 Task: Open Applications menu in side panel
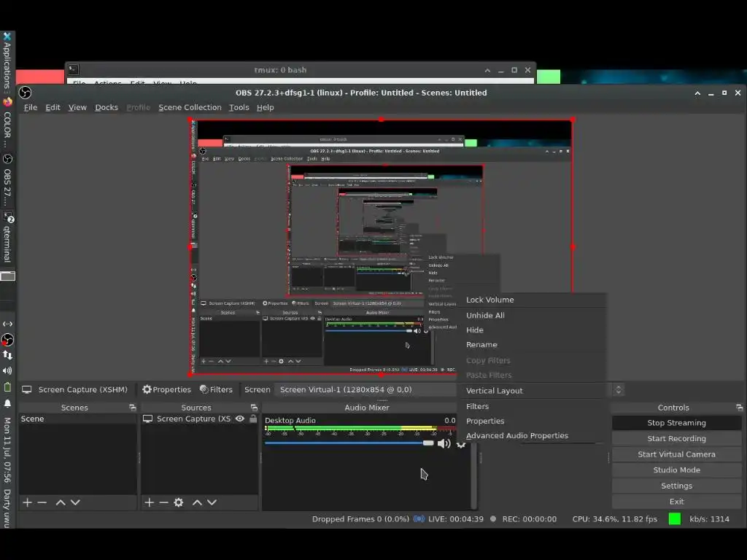(7, 61)
